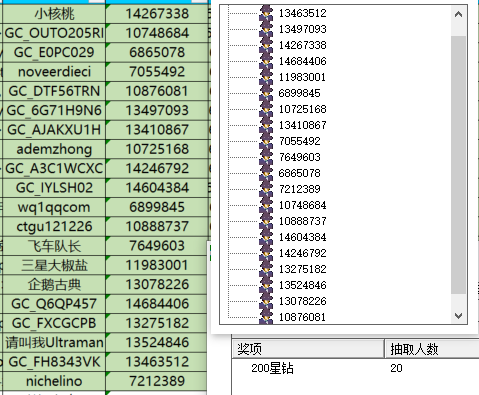This screenshot has height=395, width=479.
Task: Select the spreadsheet cell 小核桃
Action: pos(54,14)
